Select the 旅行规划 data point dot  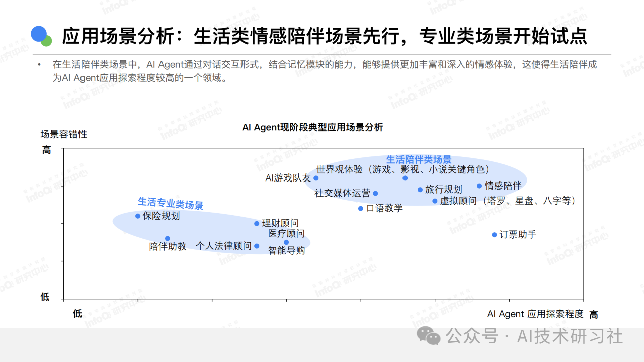click(420, 190)
